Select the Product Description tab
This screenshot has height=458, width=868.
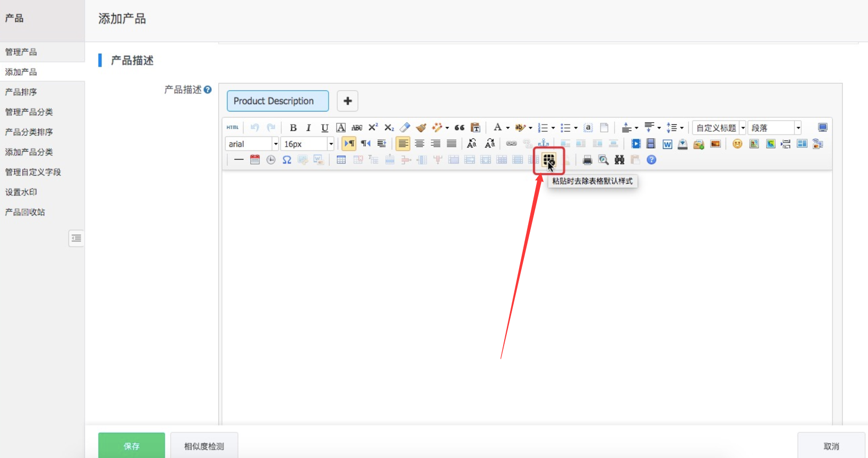[277, 101]
